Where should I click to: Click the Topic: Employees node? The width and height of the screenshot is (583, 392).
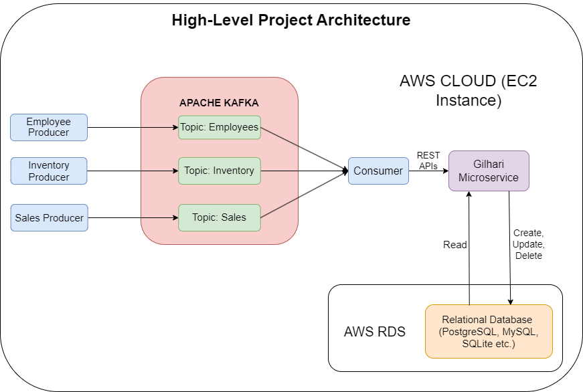(x=220, y=128)
